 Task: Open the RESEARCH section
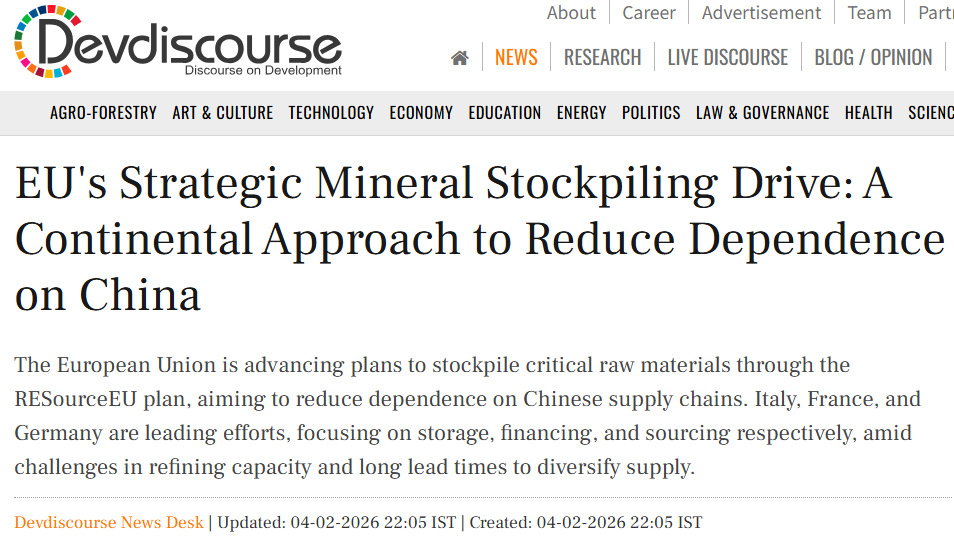(x=602, y=58)
